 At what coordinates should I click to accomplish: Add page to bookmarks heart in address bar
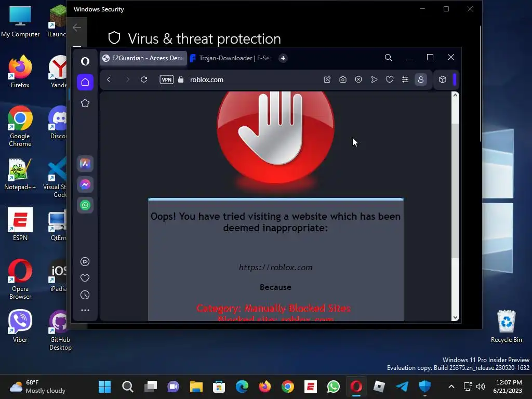(x=390, y=79)
